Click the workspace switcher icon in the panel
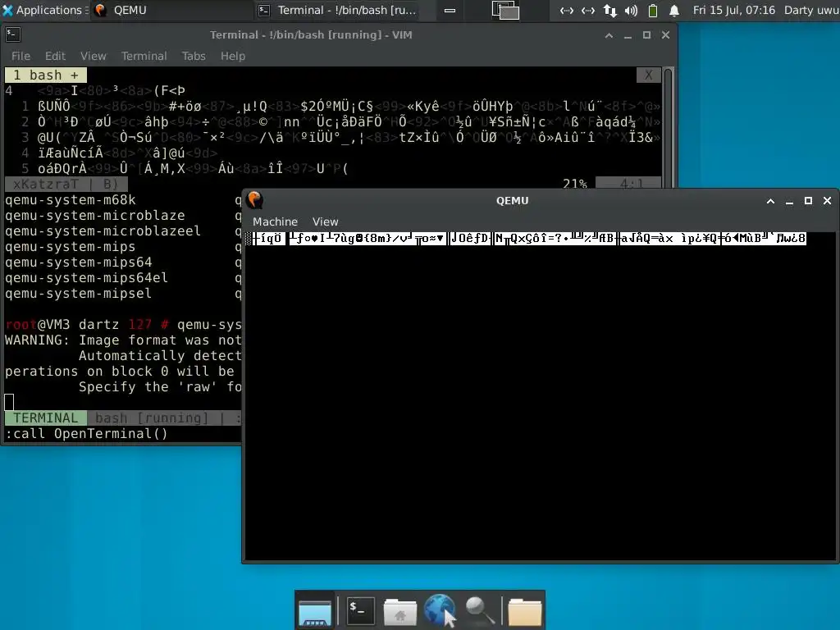Screen dimensions: 840x630 click(x=505, y=10)
